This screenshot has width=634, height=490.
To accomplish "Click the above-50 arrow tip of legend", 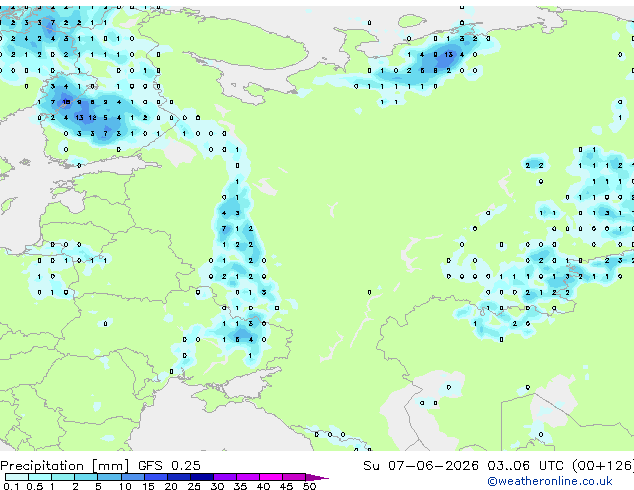I will 317,477.
